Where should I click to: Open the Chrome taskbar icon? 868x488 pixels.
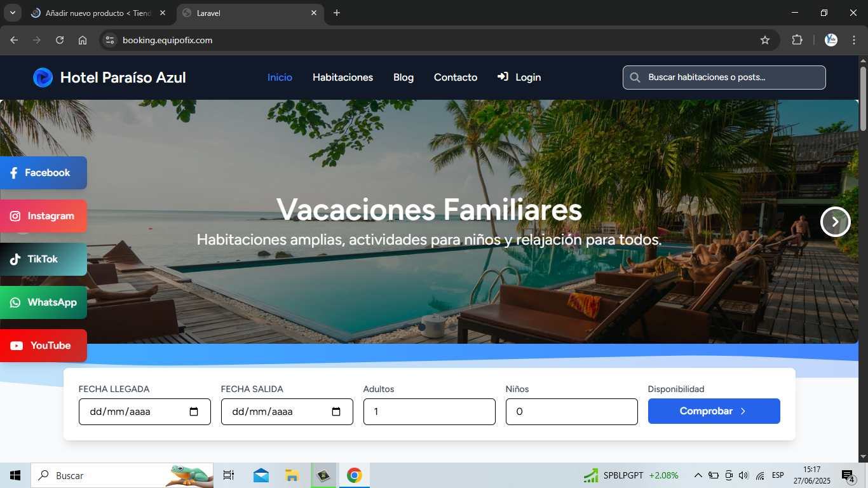click(x=355, y=475)
